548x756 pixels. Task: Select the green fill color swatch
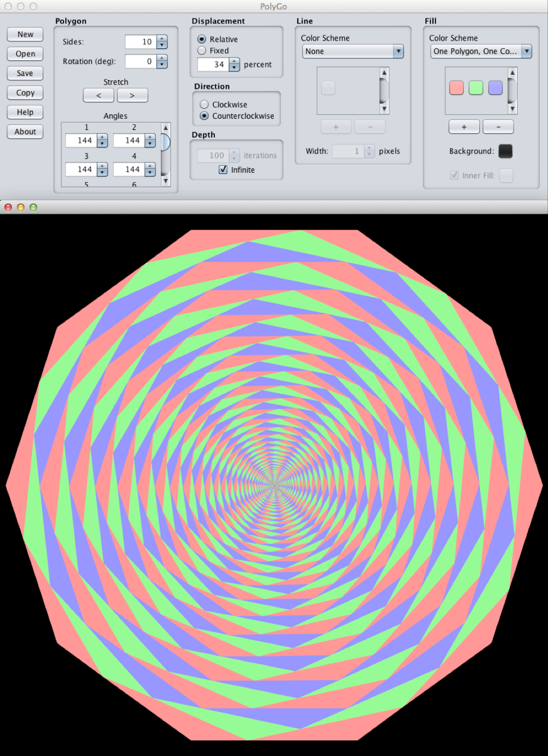click(x=475, y=88)
